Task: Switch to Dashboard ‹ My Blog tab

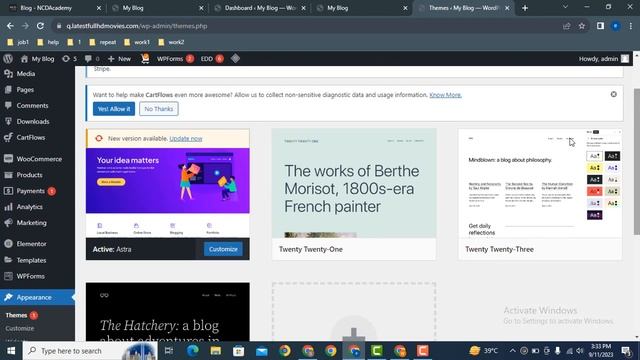Action: (x=260, y=8)
